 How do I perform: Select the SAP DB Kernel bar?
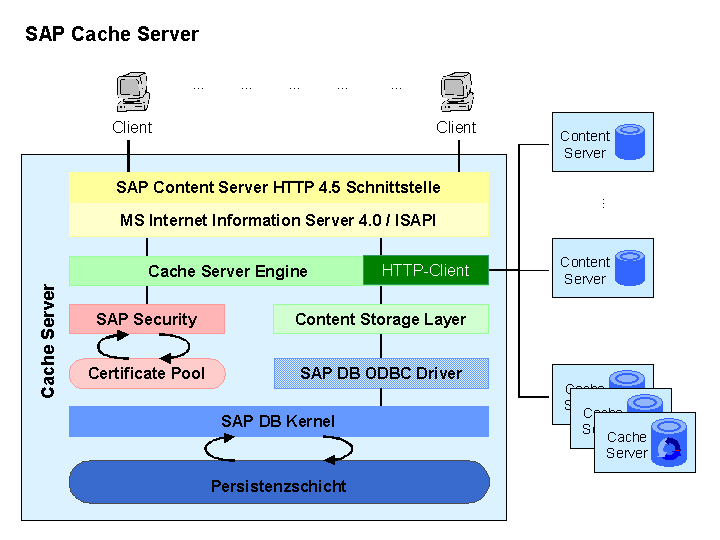click(279, 421)
